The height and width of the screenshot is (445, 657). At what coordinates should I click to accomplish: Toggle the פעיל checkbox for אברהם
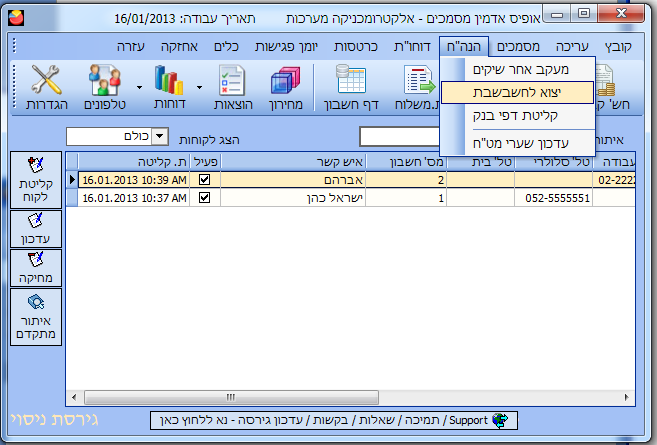205,179
